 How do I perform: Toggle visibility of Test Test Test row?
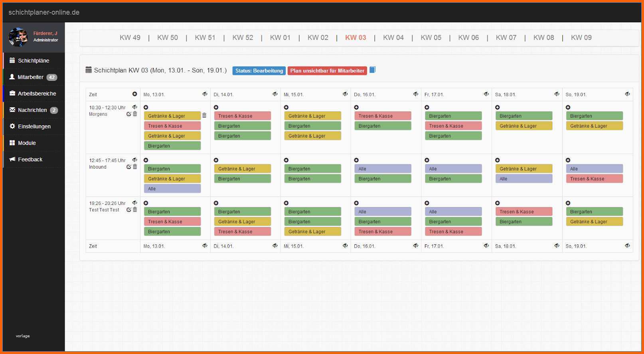coord(135,203)
